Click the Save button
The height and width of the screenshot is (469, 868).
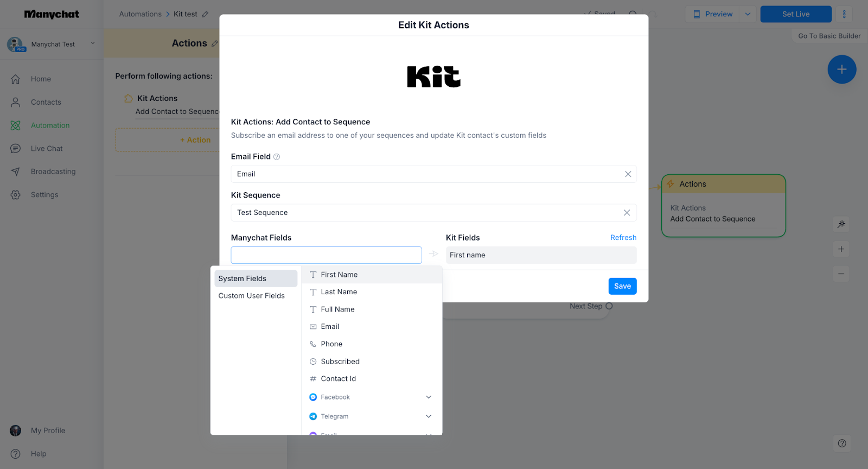click(622, 286)
